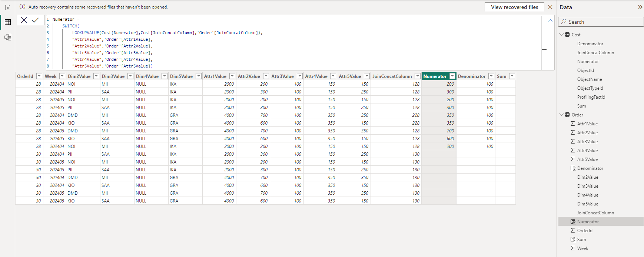The height and width of the screenshot is (257, 644).
Task: Open the Attr3Value column filter dropdown
Action: (299, 76)
